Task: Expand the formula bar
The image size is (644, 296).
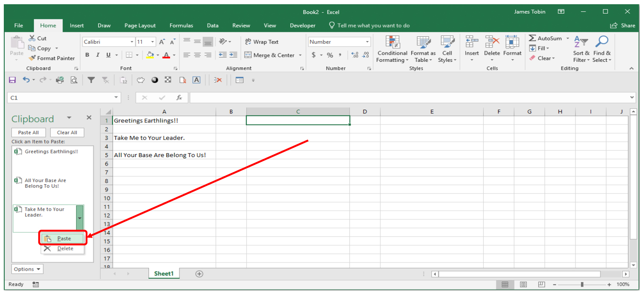Action: pyautogui.click(x=632, y=98)
